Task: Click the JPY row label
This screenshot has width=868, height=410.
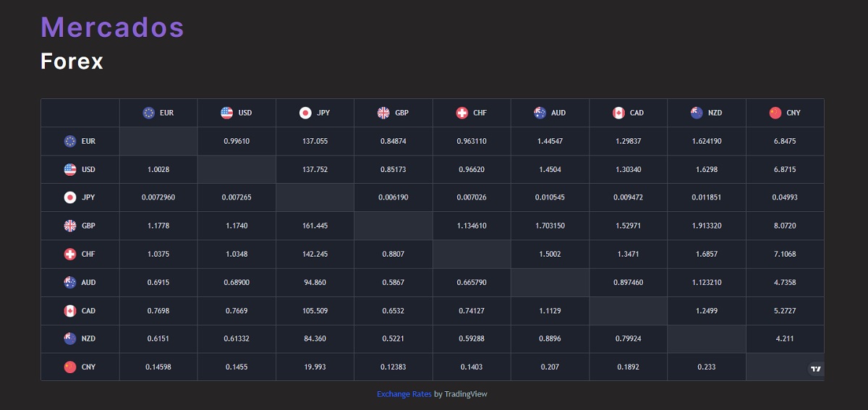Action: (88, 197)
